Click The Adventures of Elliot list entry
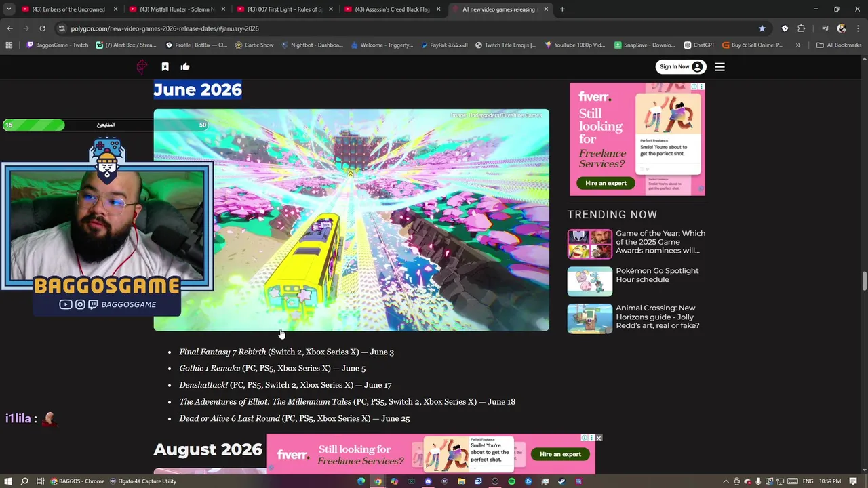This screenshot has height=488, width=868. tap(347, 401)
